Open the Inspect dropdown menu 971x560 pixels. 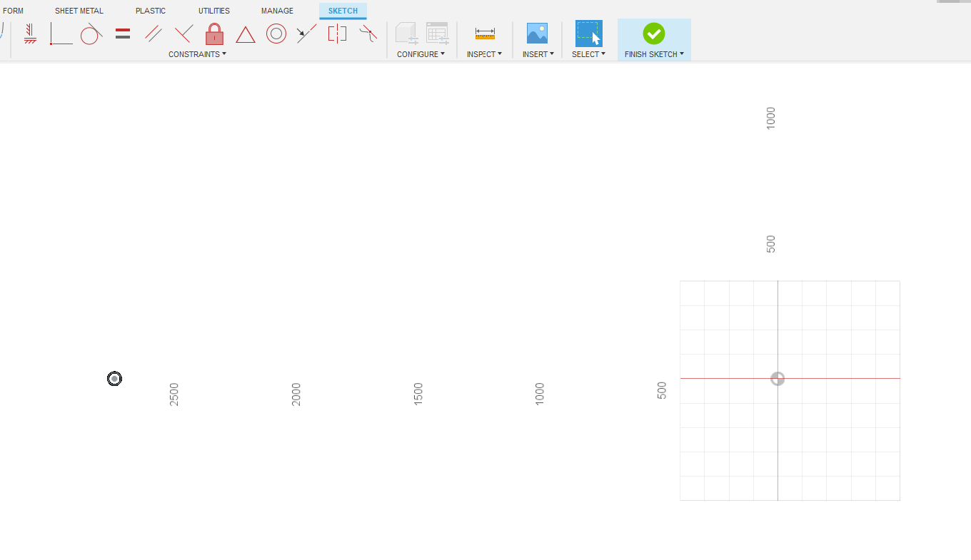coord(484,54)
